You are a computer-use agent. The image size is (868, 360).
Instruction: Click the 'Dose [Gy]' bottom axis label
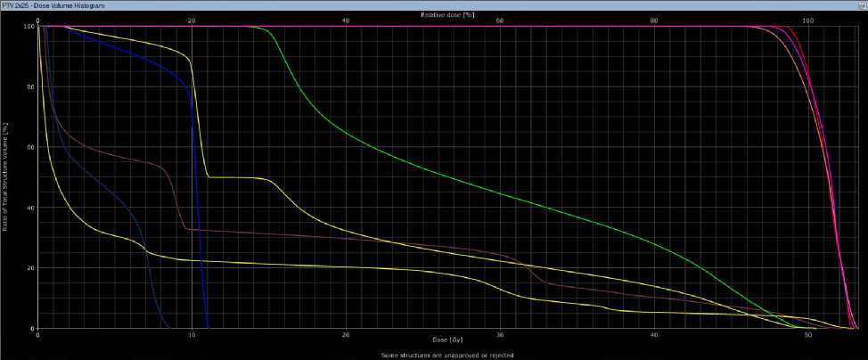[447, 340]
